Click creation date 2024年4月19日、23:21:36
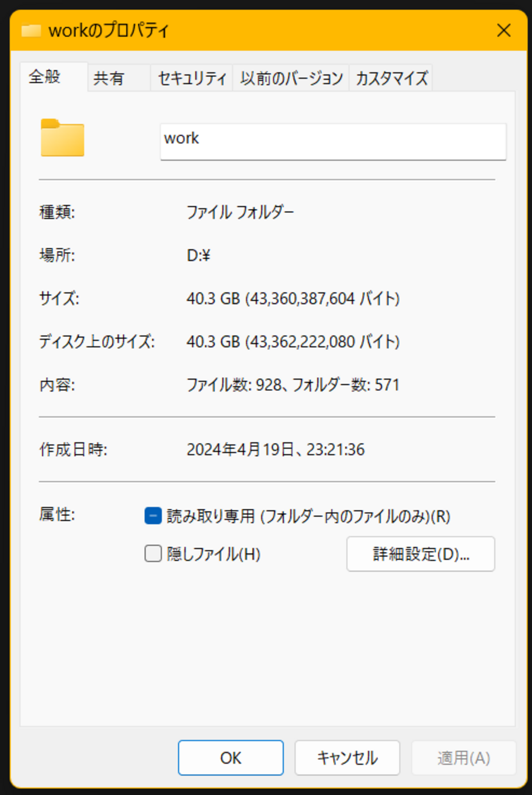Viewport: 532px width, 795px height. pos(275,450)
